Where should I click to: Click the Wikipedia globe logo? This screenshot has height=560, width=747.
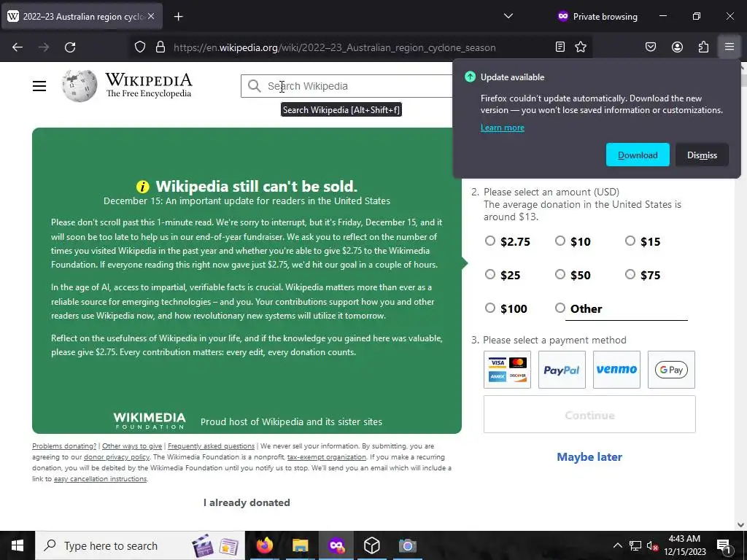click(80, 86)
